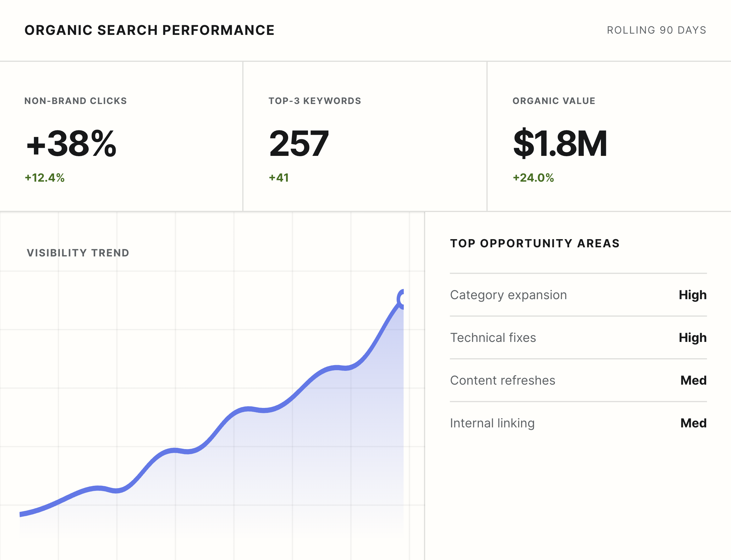Select the Category expansion row label

(x=508, y=295)
